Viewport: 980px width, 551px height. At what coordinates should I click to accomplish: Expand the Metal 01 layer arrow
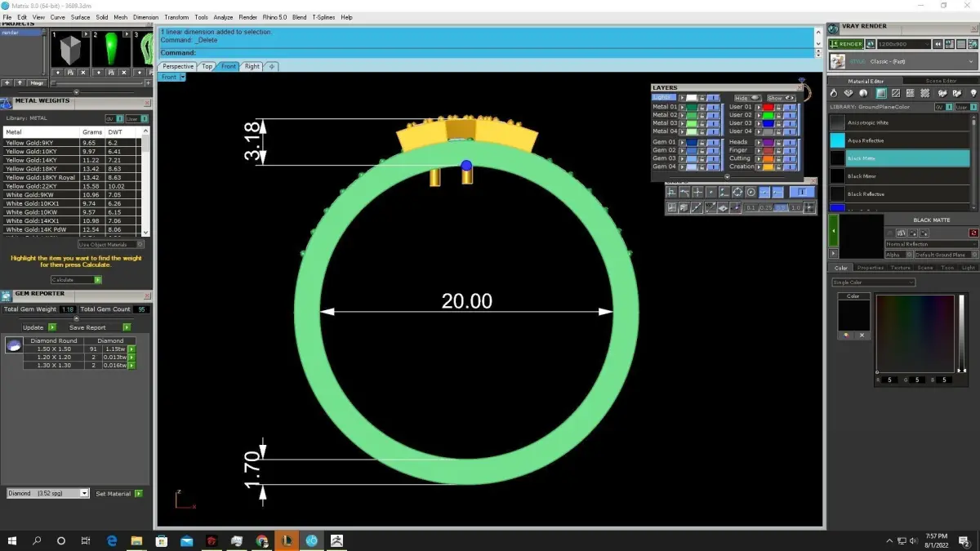[682, 107]
